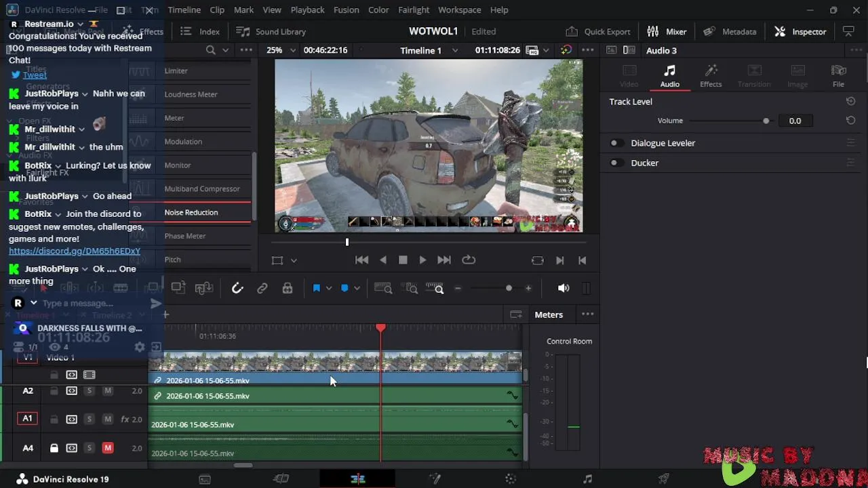Open the marker color dropdown arrow
This screenshot has height=488, width=868.
pyautogui.click(x=357, y=288)
